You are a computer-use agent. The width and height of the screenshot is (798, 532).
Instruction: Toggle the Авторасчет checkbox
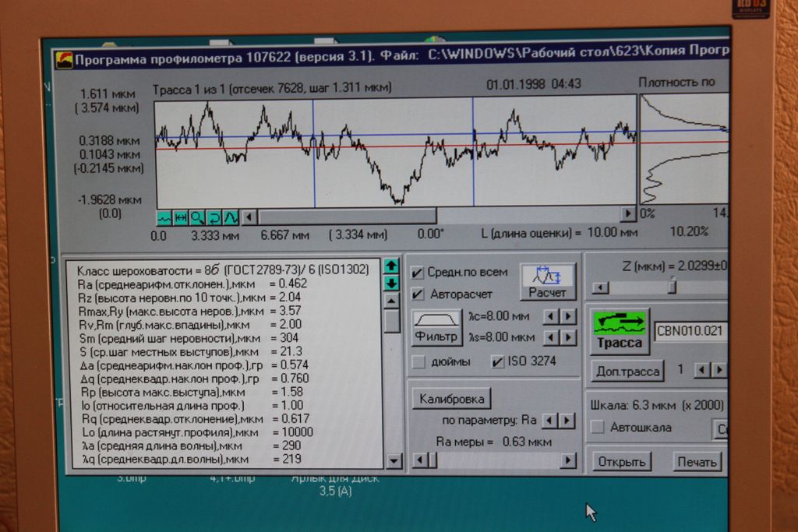[x=418, y=294]
